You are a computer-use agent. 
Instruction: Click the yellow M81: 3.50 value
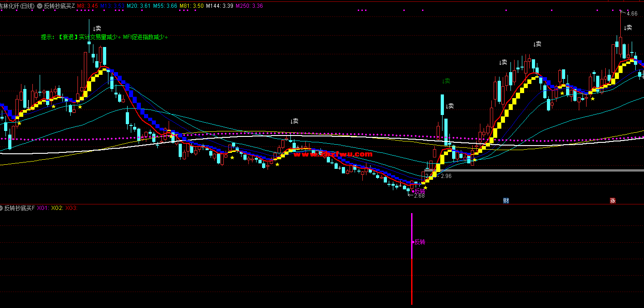coord(191,6)
